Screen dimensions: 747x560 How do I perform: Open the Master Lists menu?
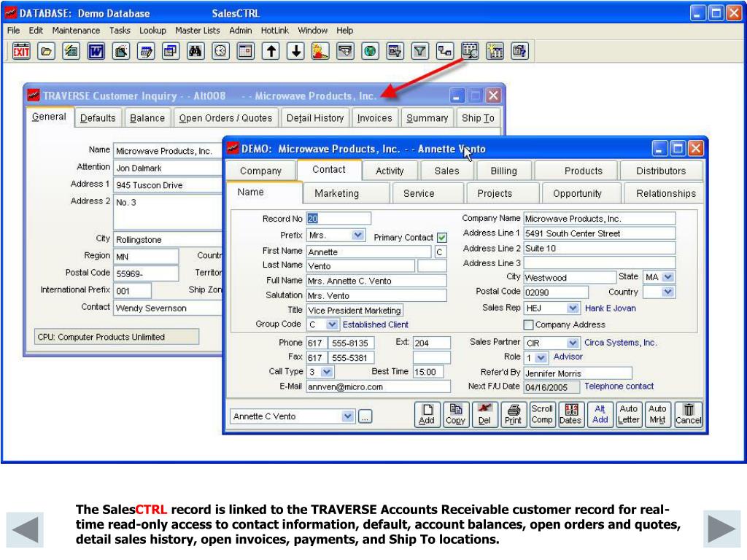point(198,31)
